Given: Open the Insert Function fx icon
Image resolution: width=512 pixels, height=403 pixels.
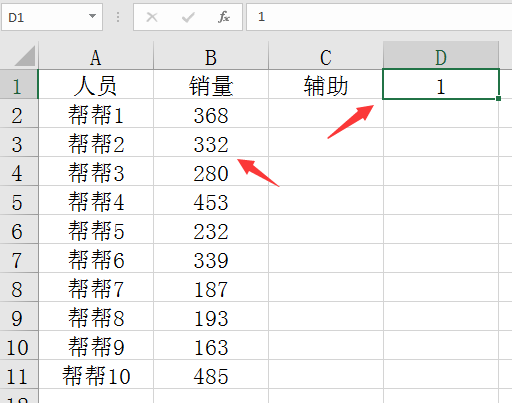Looking at the screenshot, I should pyautogui.click(x=224, y=17).
